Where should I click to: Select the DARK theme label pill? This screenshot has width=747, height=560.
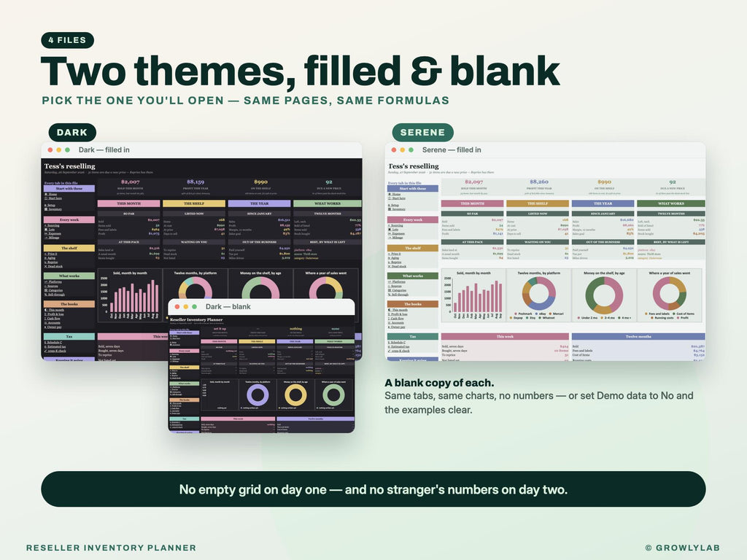(x=72, y=133)
